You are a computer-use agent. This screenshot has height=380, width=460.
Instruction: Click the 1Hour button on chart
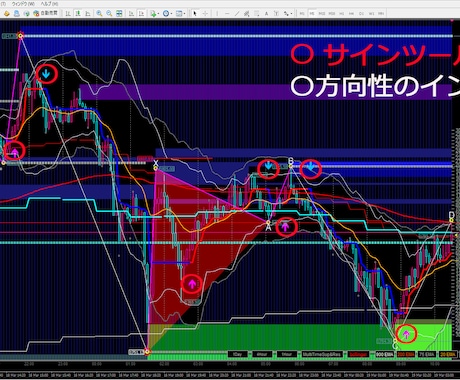pyautogui.click(x=287, y=354)
